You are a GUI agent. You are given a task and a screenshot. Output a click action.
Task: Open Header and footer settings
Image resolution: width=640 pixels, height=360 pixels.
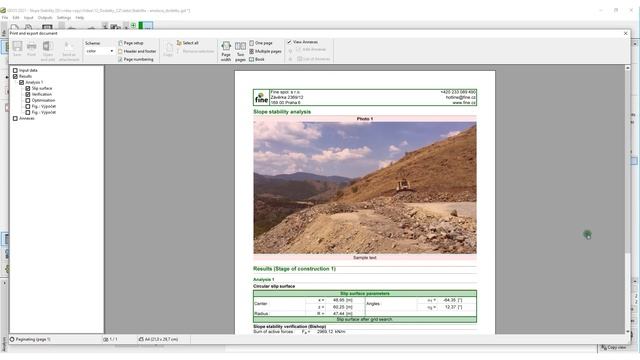click(137, 51)
